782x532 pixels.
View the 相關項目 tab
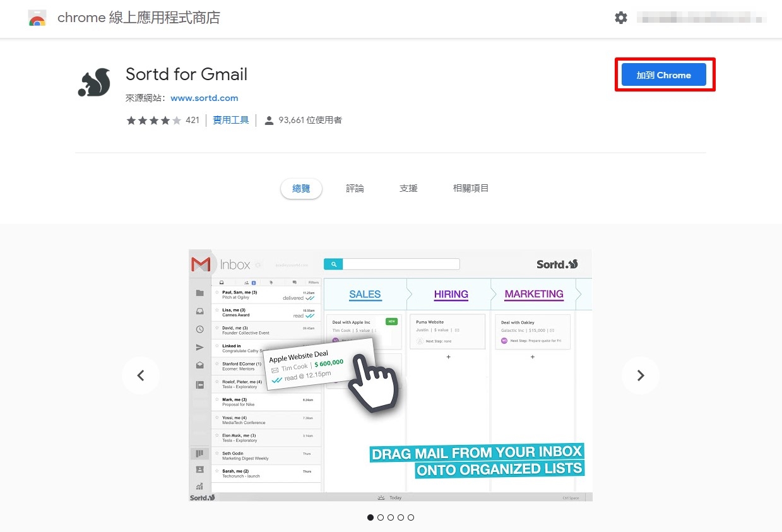[470, 187]
